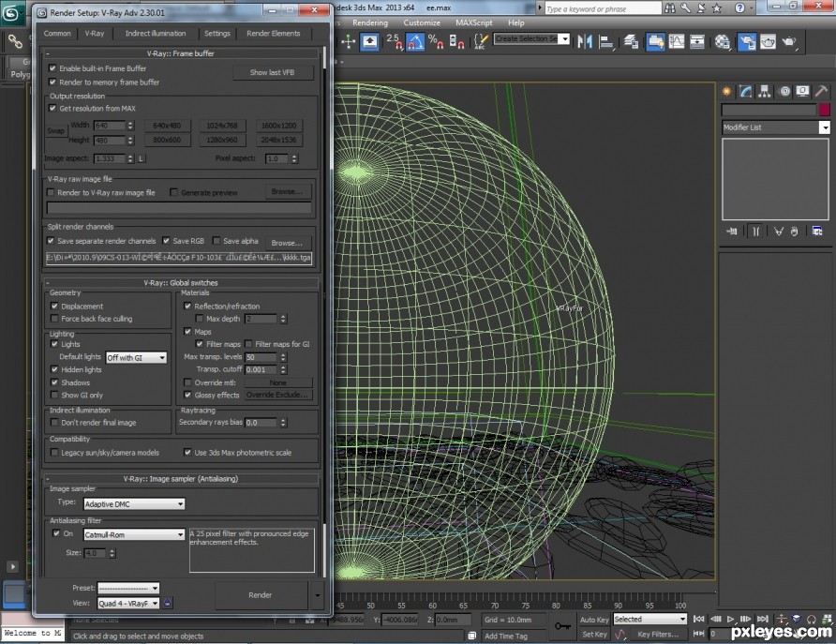
Task: Click the Set Key button
Action: pyautogui.click(x=594, y=635)
